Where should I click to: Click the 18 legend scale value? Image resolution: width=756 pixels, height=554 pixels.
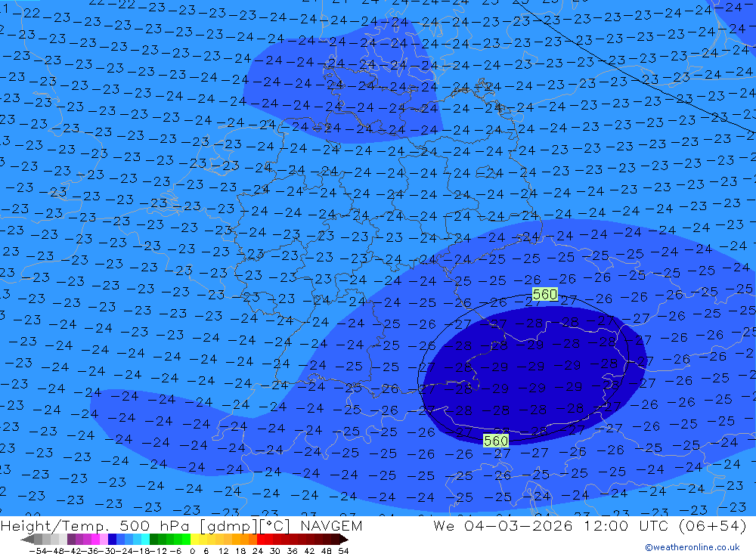point(240,551)
